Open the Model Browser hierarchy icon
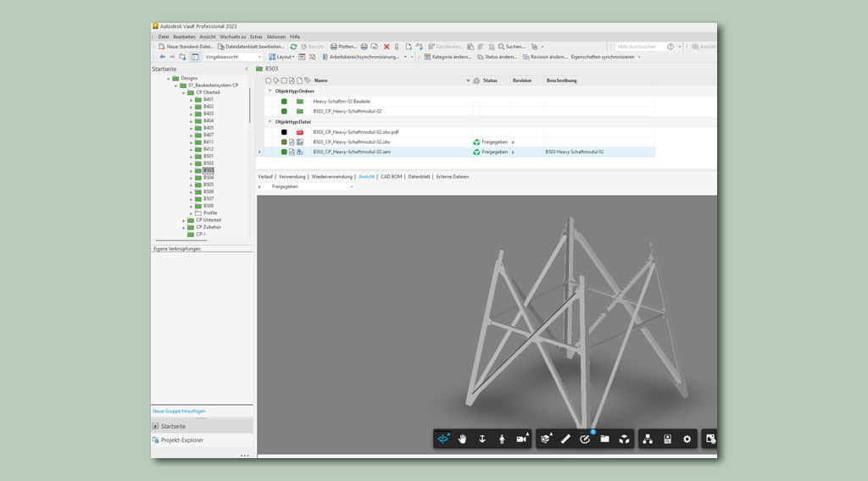 pyautogui.click(x=648, y=439)
